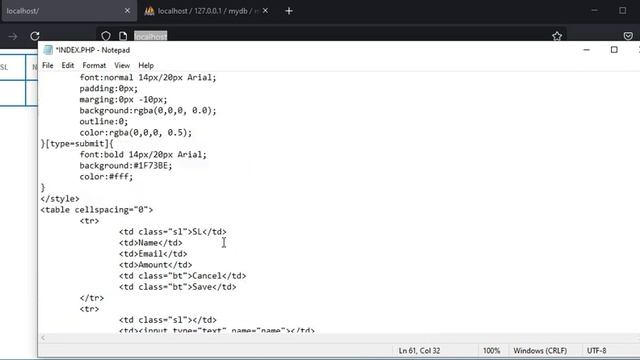This screenshot has height=360, width=640.
Task: Click the localhost address bar field
Action: coord(331,36)
